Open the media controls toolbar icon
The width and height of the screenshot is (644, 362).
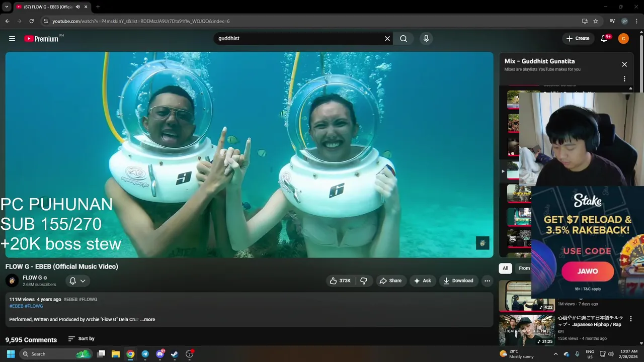(x=612, y=21)
